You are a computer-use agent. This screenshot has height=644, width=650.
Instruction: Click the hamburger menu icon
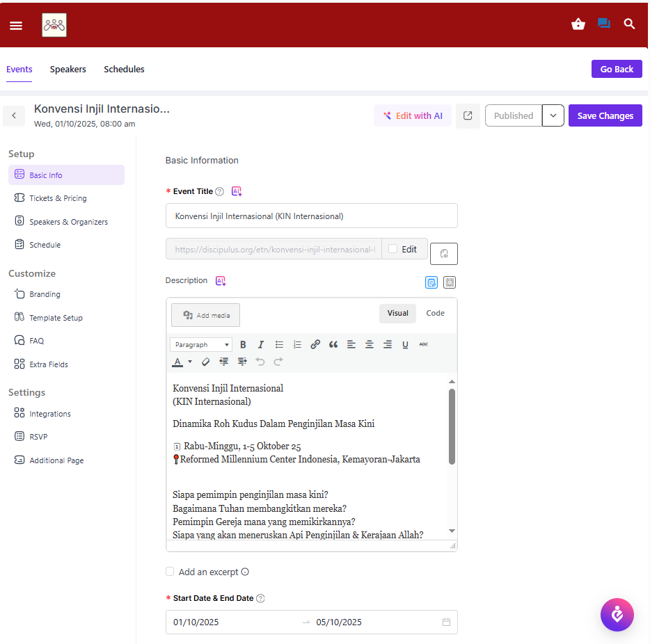pyautogui.click(x=16, y=26)
